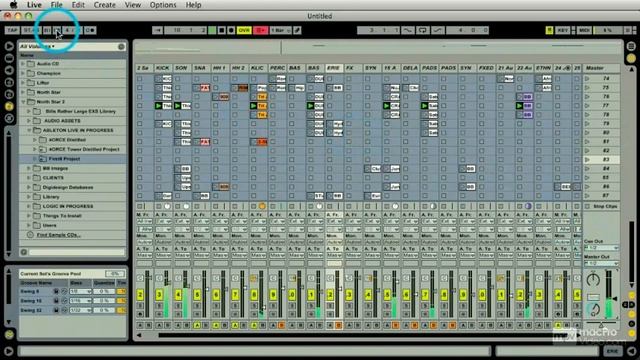The width and height of the screenshot is (640, 360).
Task: Open the All Volumes browser dropdown
Action: (38, 47)
